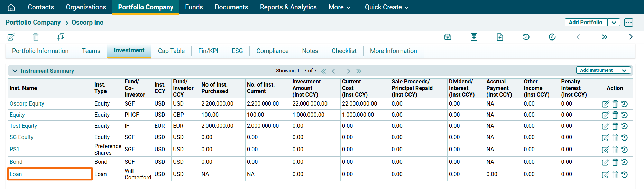View history for the Loan row
The image size is (644, 189).
click(624, 174)
